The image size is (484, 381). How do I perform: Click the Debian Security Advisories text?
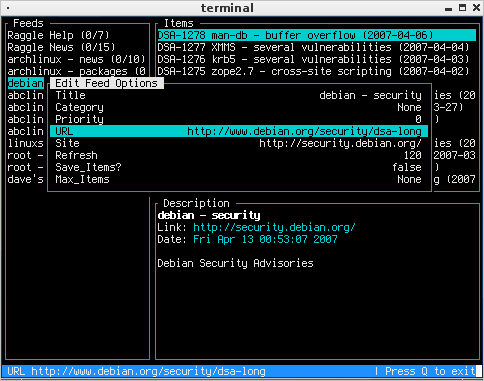[235, 263]
